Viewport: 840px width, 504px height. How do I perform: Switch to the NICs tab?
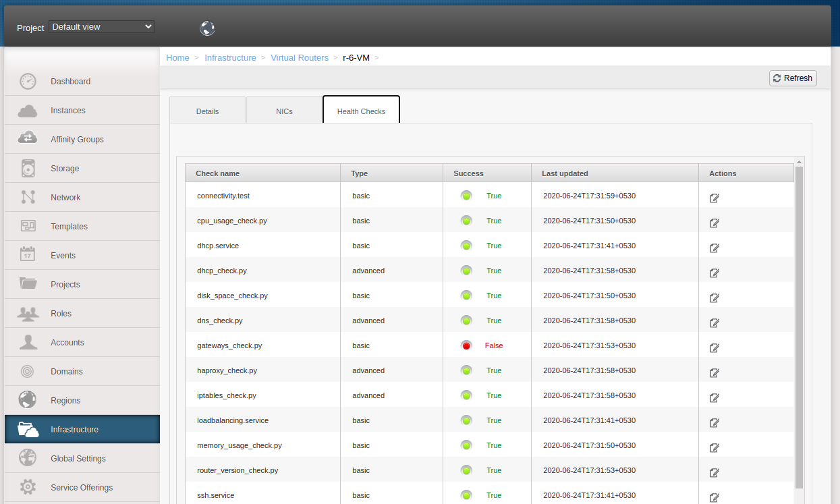pyautogui.click(x=284, y=110)
